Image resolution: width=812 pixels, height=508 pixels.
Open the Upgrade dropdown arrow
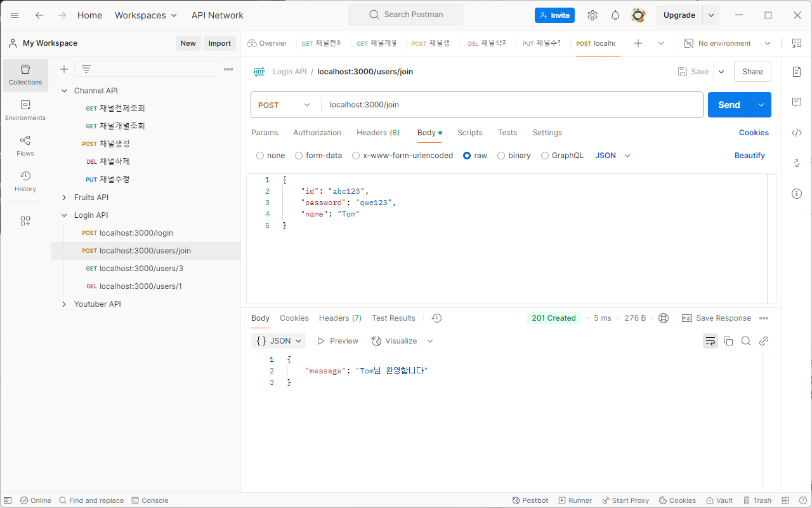[711, 15]
